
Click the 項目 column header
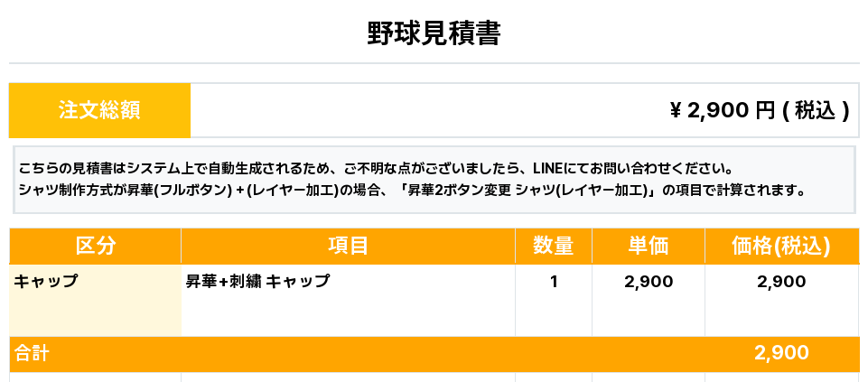click(348, 246)
